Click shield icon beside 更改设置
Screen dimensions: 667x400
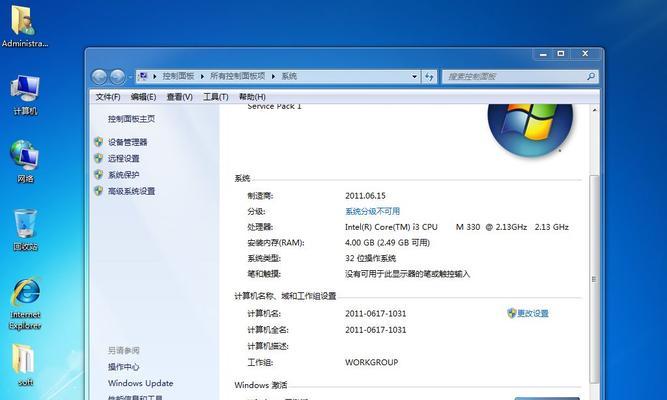(x=511, y=313)
